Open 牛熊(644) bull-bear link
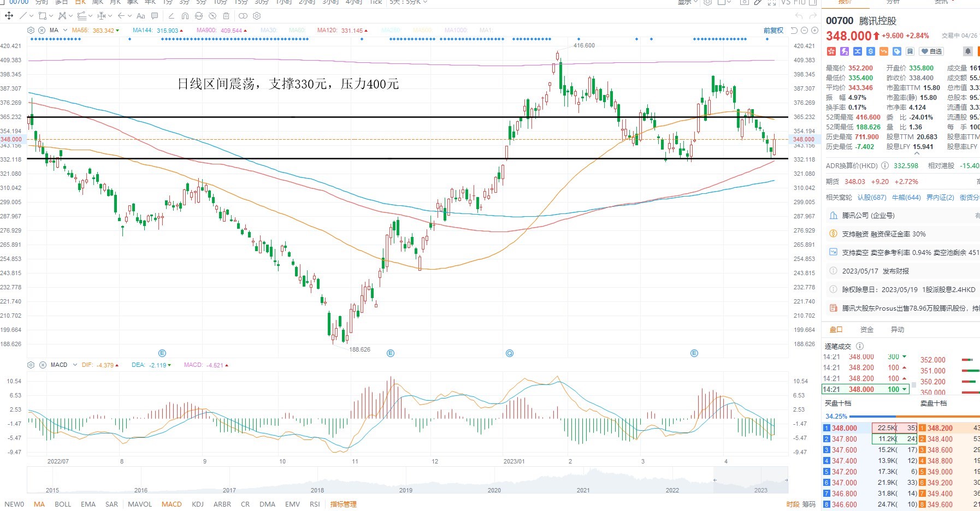 (906, 198)
